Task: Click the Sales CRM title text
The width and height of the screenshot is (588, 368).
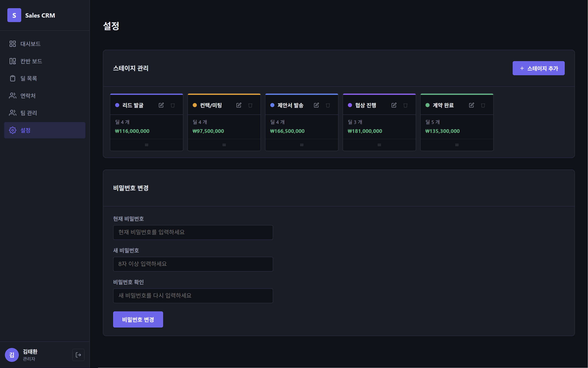Action: pos(40,15)
